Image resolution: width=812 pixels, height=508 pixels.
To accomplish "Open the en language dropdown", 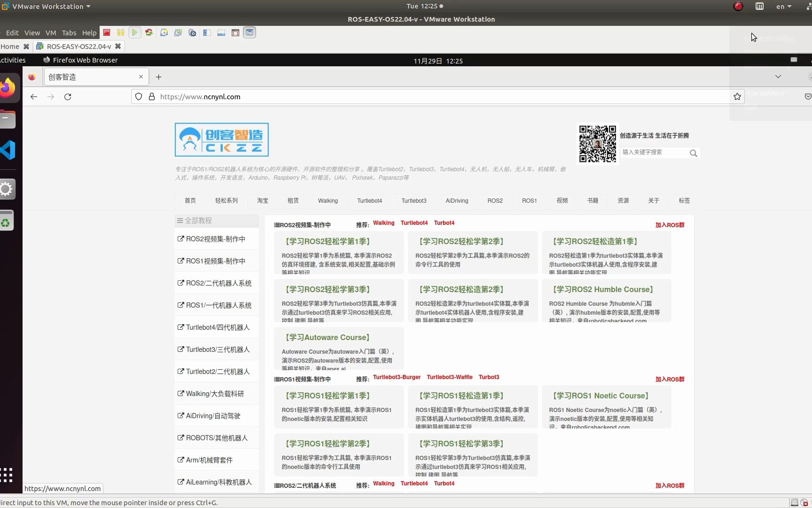I will [784, 6].
